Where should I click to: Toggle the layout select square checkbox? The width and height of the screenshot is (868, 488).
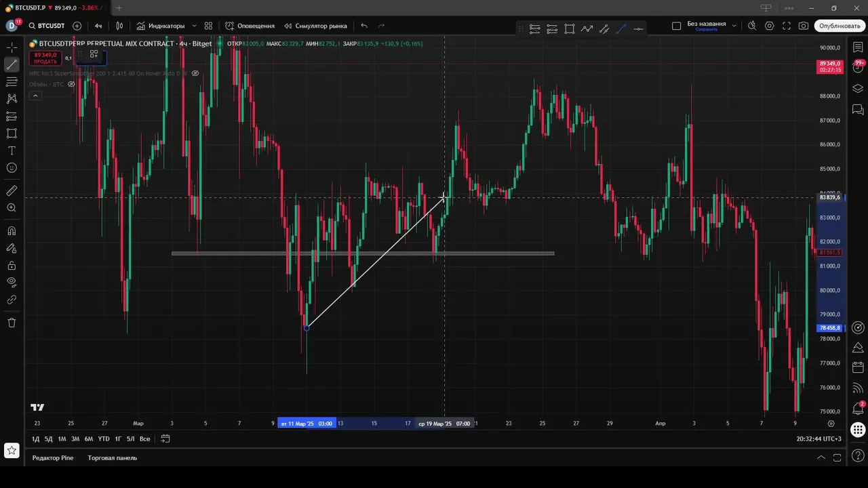[x=676, y=26]
